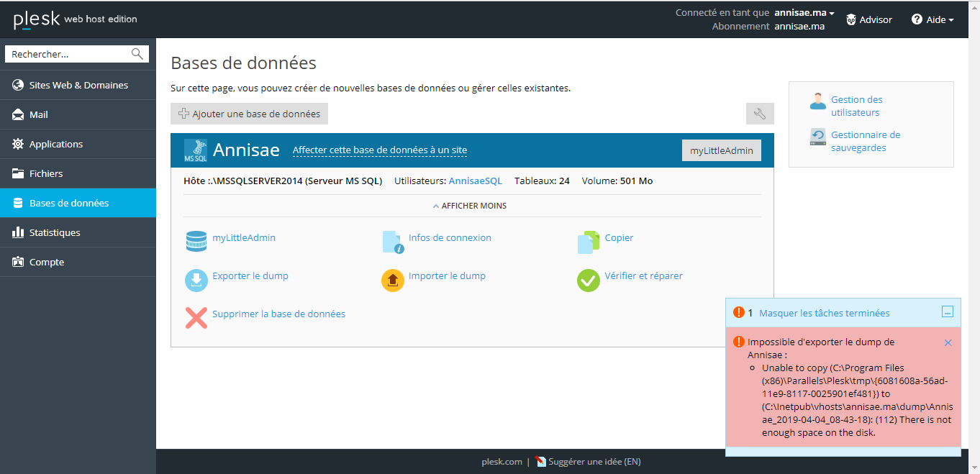Click the green check Vérifier et réparer icon

[x=589, y=280]
